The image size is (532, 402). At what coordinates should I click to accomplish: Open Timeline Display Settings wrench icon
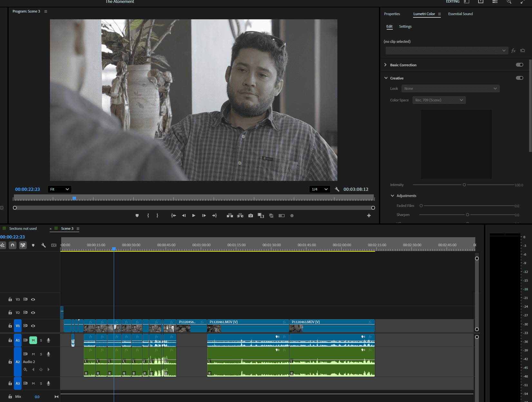(x=44, y=245)
